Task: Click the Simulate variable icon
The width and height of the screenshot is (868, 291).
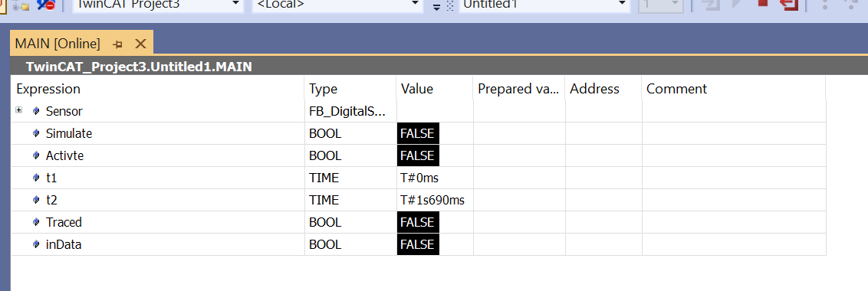Action: click(37, 133)
